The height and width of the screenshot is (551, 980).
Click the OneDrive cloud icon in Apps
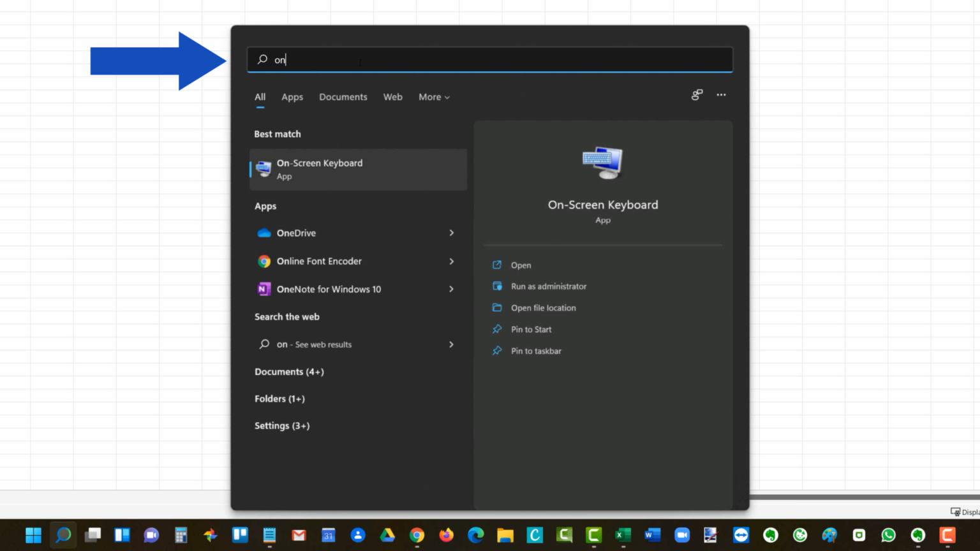264,233
